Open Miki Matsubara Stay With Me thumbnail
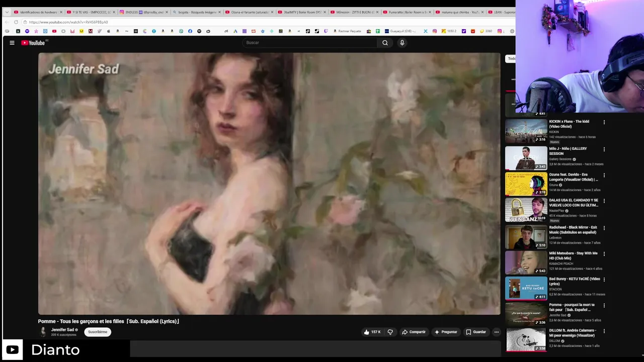The width and height of the screenshot is (644, 362). pyautogui.click(x=526, y=262)
